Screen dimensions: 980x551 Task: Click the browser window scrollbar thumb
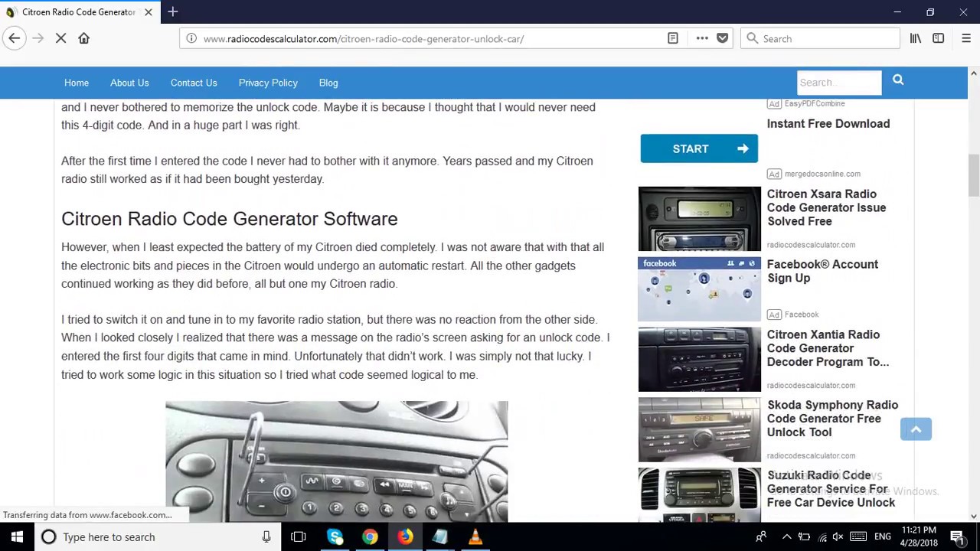(973, 175)
